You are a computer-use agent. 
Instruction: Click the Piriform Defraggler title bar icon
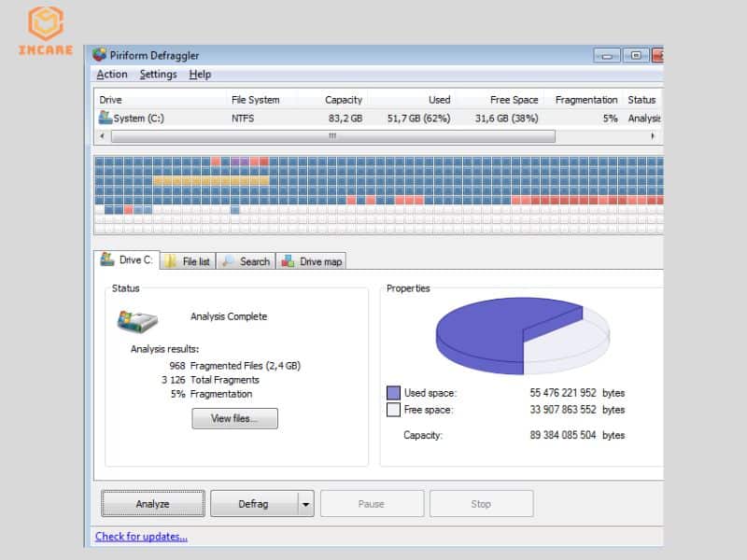(100, 55)
